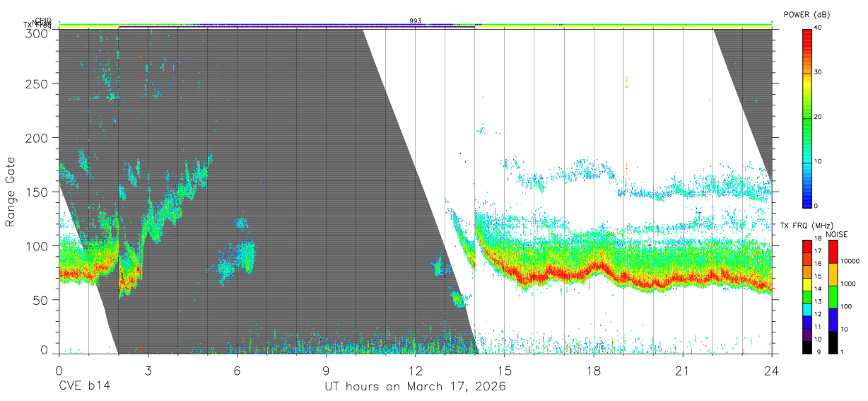Click the '9' hour tick on the time axis
The height and width of the screenshot is (401, 868).
[x=326, y=371]
